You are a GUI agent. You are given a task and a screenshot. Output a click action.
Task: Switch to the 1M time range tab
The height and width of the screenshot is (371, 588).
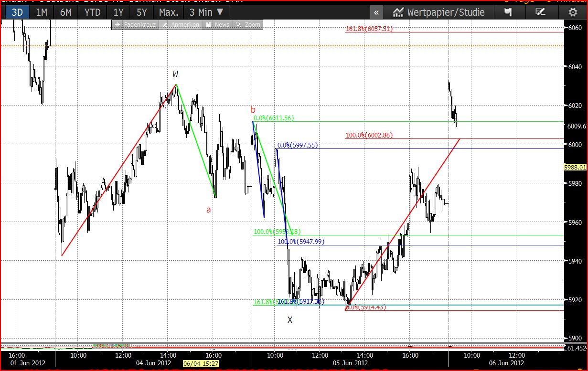(x=42, y=12)
